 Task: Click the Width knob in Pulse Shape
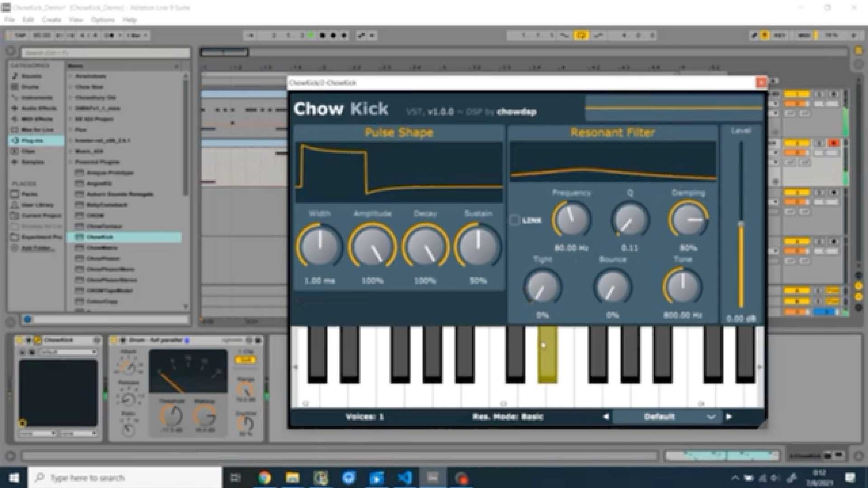tap(320, 247)
